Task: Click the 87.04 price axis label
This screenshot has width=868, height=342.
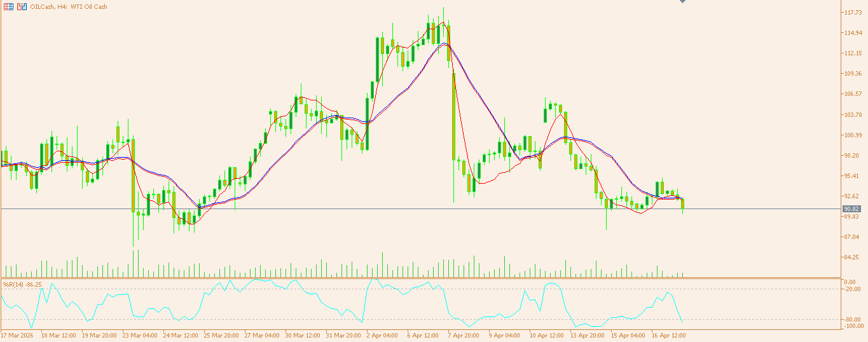Action: (x=851, y=236)
